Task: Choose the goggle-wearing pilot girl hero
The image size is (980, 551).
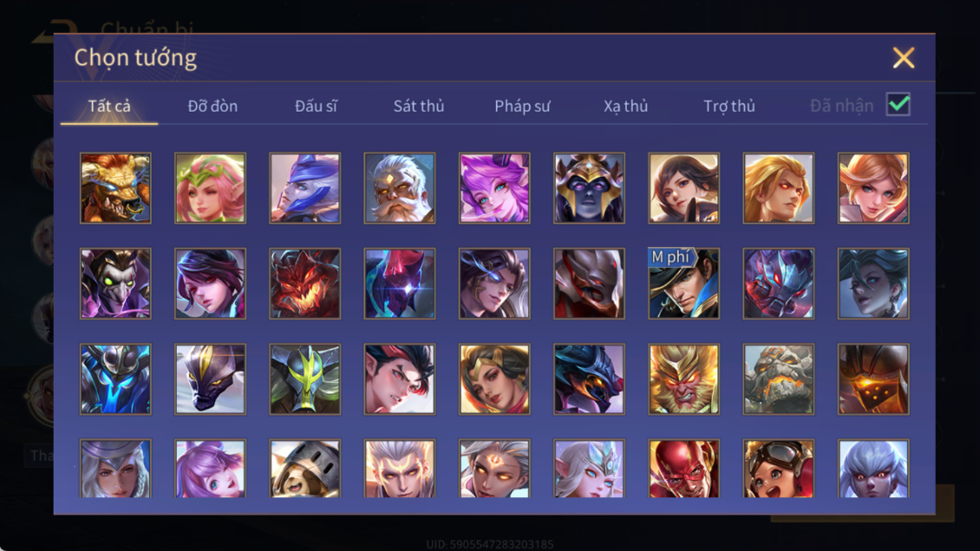Action: tap(778, 469)
